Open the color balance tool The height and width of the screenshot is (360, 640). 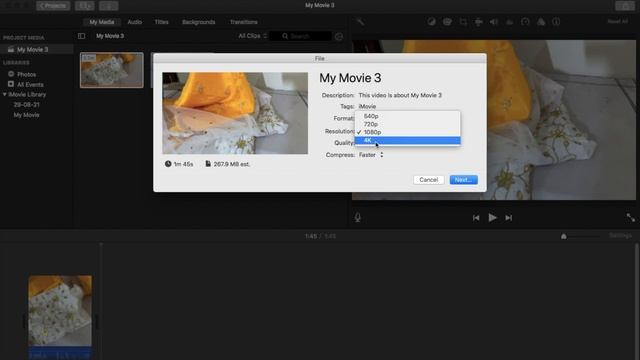431,22
